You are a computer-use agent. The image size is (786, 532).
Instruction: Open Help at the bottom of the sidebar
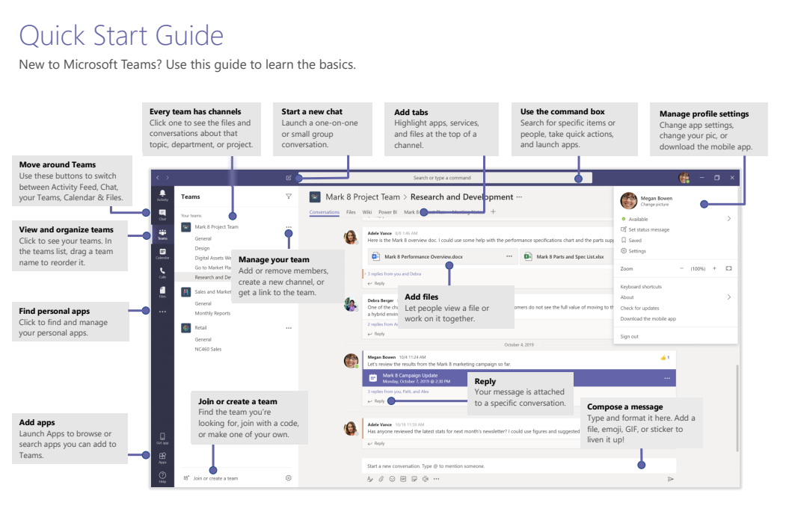[x=162, y=477]
